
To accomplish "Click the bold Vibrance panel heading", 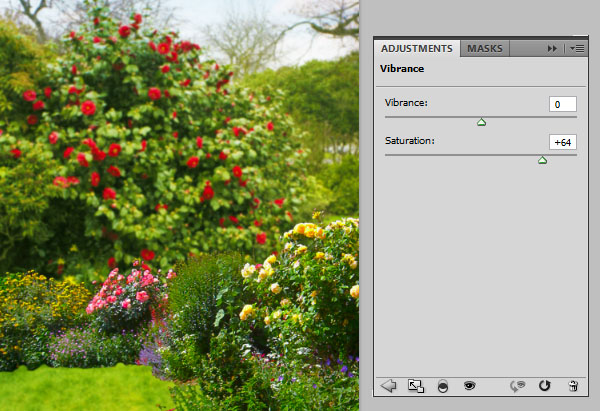I will 402,69.
